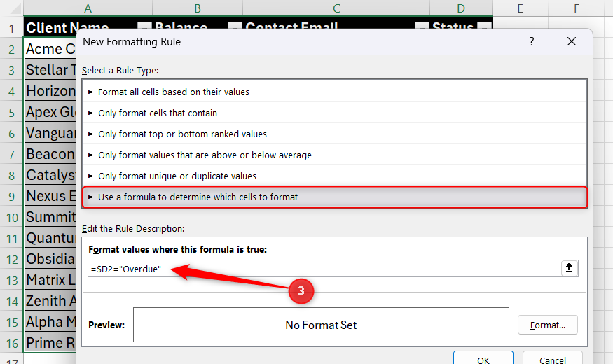Select column A header
Viewport: 613px width, 364px height.
coord(88,8)
